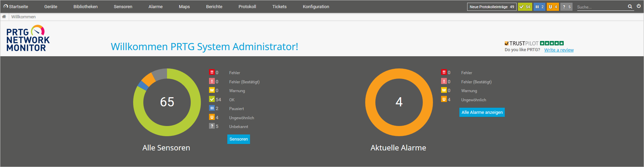
Task: Click gray Unbekannt question-mark icon
Action: click(212, 126)
